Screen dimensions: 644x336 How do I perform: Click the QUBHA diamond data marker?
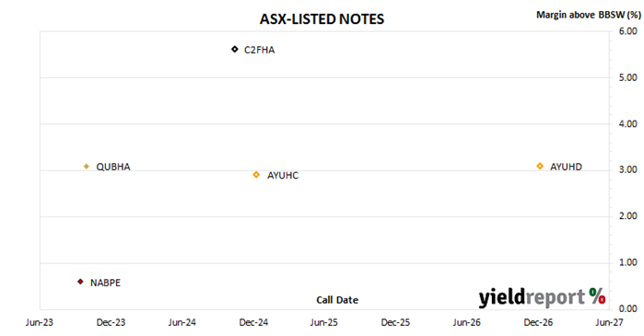[87, 167]
